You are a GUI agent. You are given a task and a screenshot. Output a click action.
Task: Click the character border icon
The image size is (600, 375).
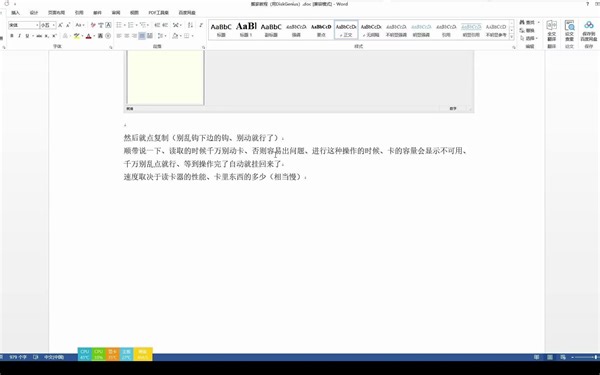coord(108,25)
